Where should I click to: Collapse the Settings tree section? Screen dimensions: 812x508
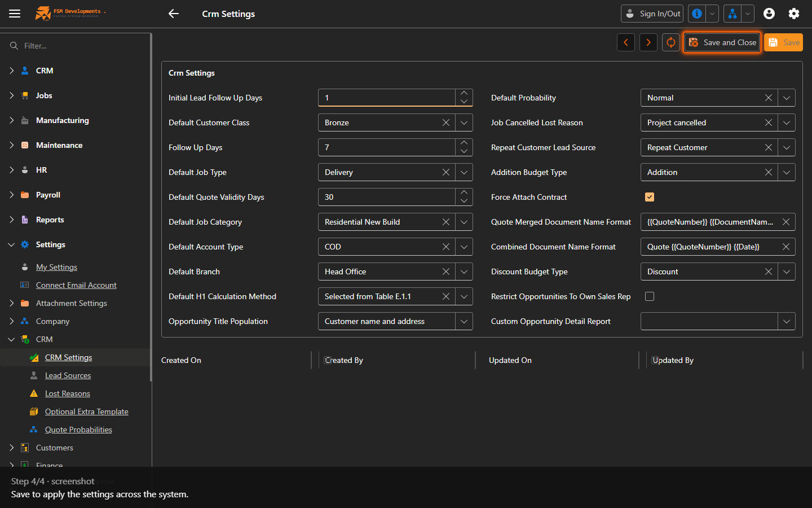[x=11, y=244]
